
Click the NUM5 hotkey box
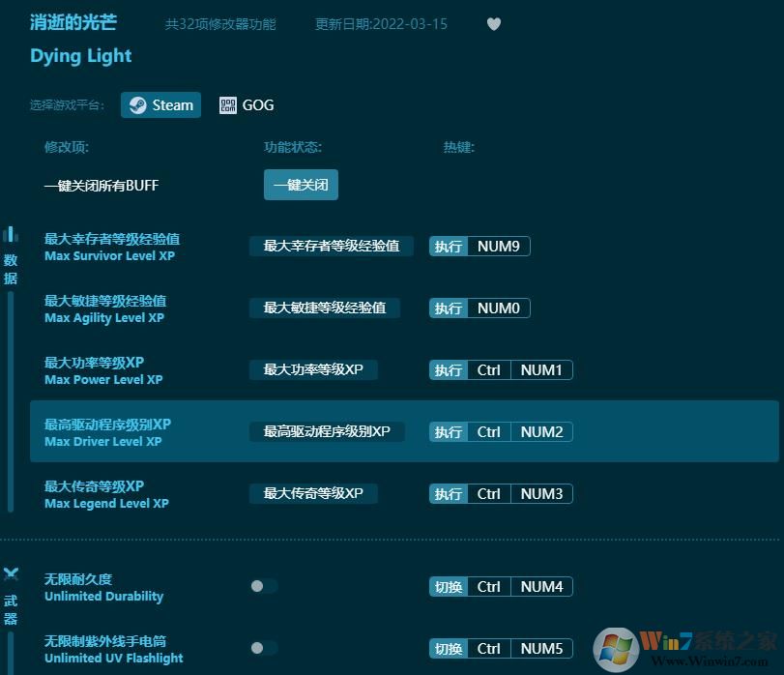[541, 649]
